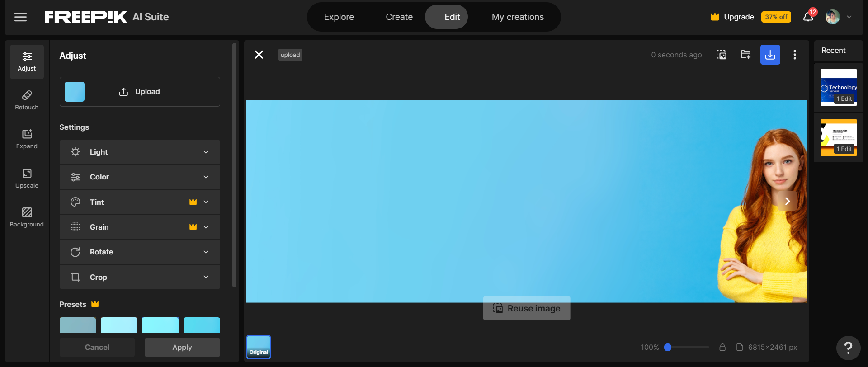Open the notifications bell
Screen dimensions: 868x367
click(808, 17)
